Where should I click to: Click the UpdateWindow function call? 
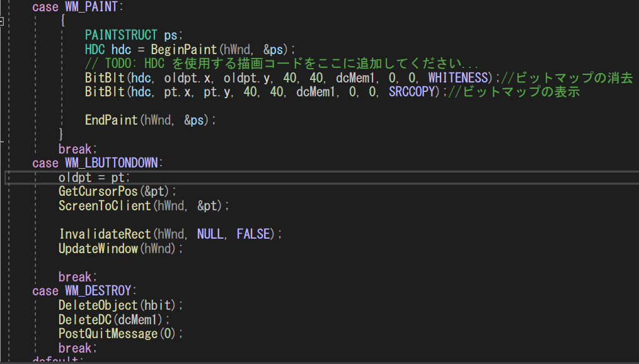pyautogui.click(x=98, y=249)
